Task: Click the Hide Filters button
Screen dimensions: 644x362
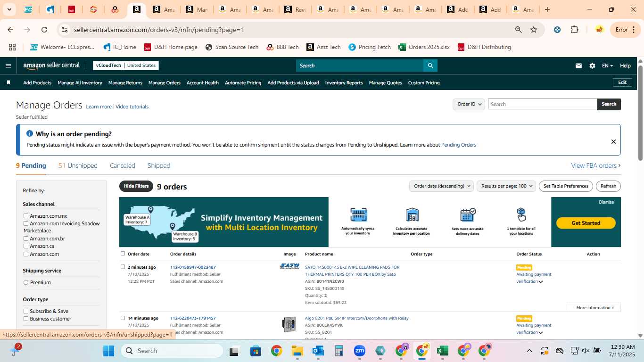Action: [x=136, y=186]
